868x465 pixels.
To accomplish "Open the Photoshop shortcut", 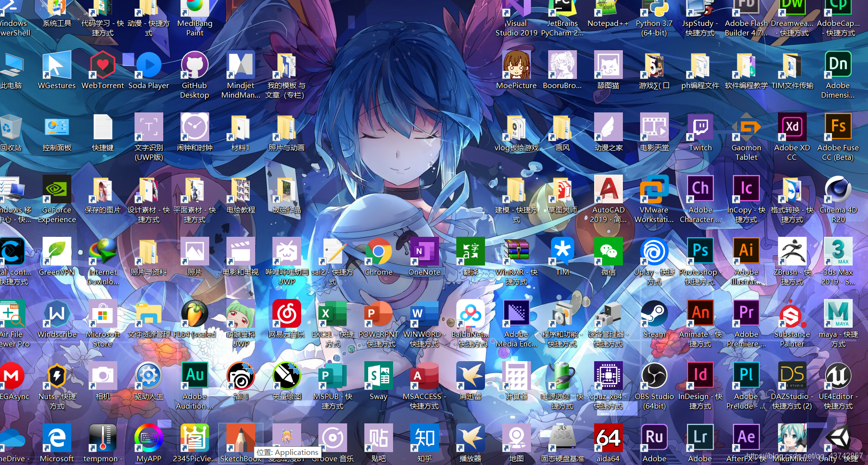I will tap(700, 252).
